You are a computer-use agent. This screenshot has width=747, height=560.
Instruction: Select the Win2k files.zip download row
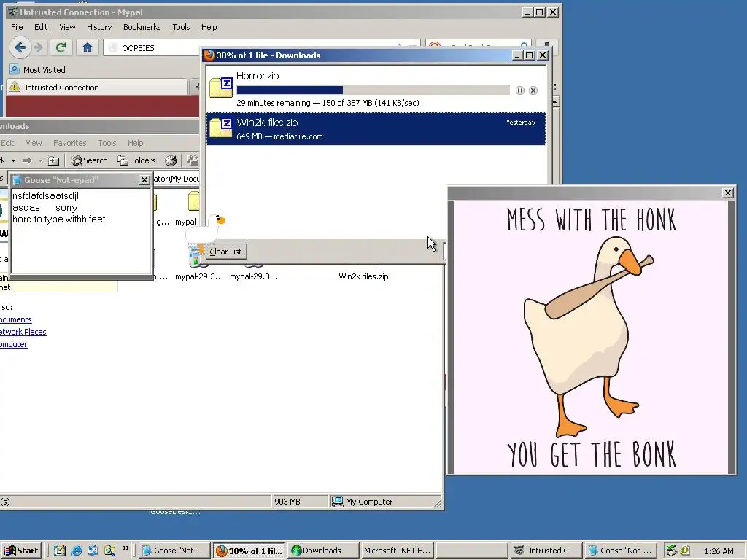coord(376,128)
